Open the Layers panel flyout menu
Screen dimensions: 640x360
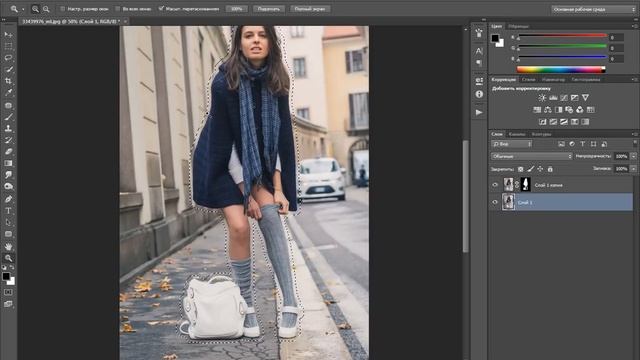click(x=635, y=134)
